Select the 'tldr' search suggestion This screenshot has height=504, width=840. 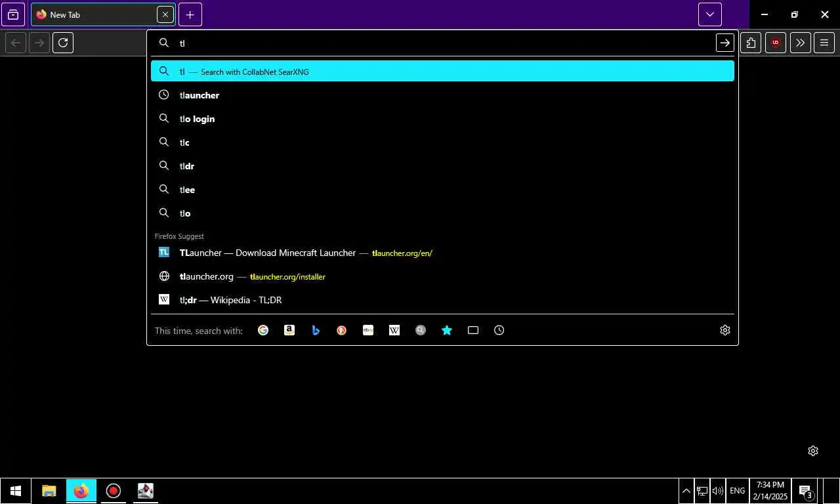442,166
